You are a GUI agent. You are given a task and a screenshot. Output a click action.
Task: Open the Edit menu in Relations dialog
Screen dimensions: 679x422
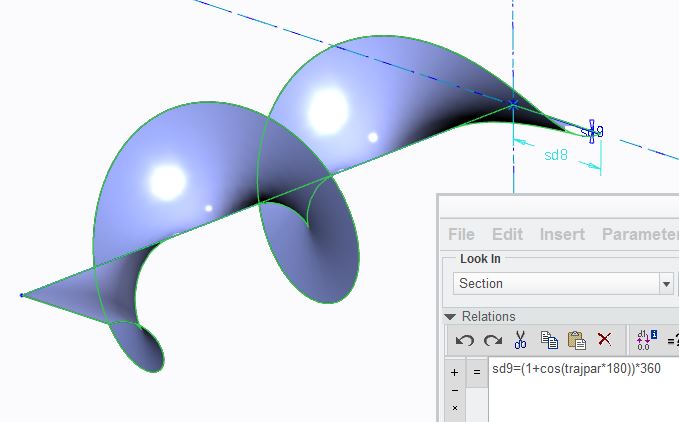507,234
